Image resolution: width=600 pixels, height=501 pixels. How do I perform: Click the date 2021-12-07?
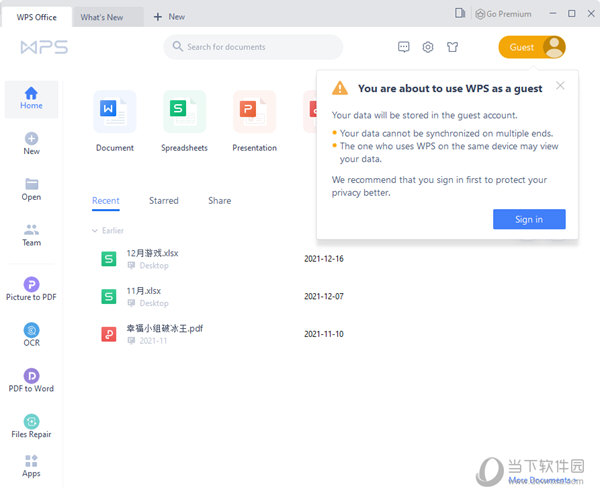(x=324, y=296)
